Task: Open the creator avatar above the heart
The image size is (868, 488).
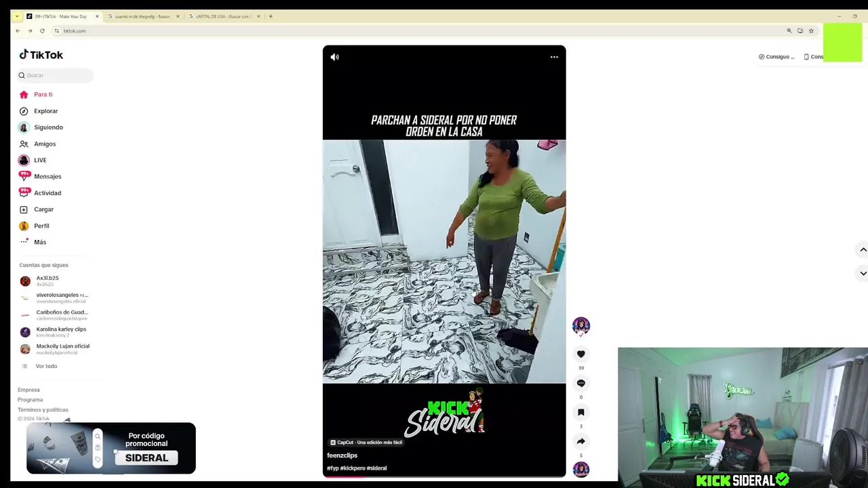Action: (x=581, y=326)
